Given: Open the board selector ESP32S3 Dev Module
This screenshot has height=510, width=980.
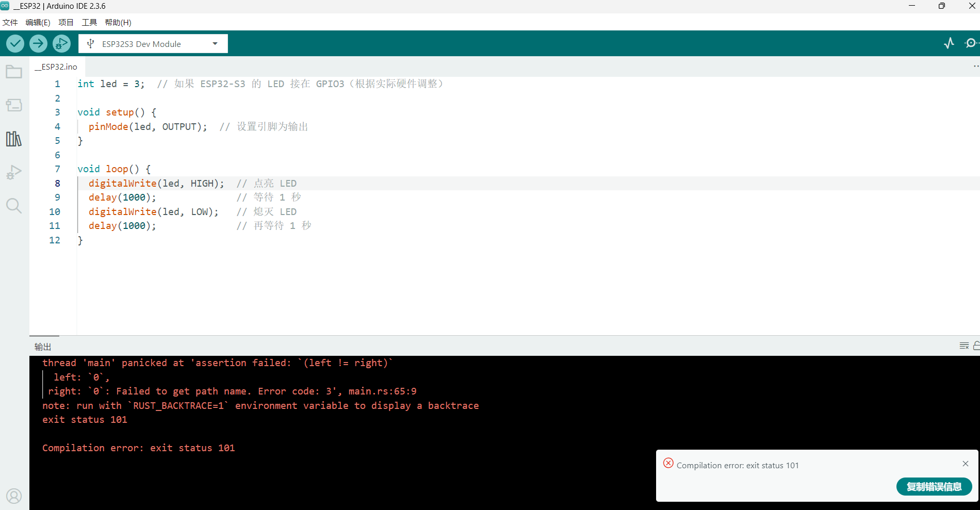Looking at the screenshot, I should (x=153, y=44).
